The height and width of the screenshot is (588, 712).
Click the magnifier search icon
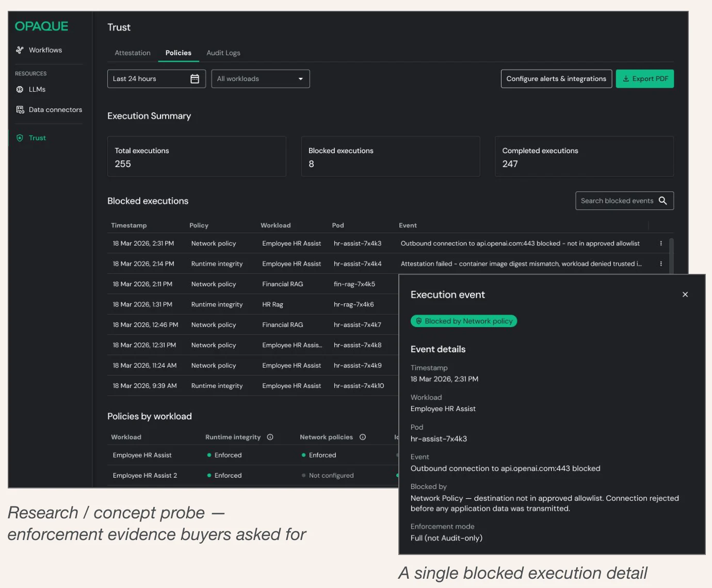[663, 201]
